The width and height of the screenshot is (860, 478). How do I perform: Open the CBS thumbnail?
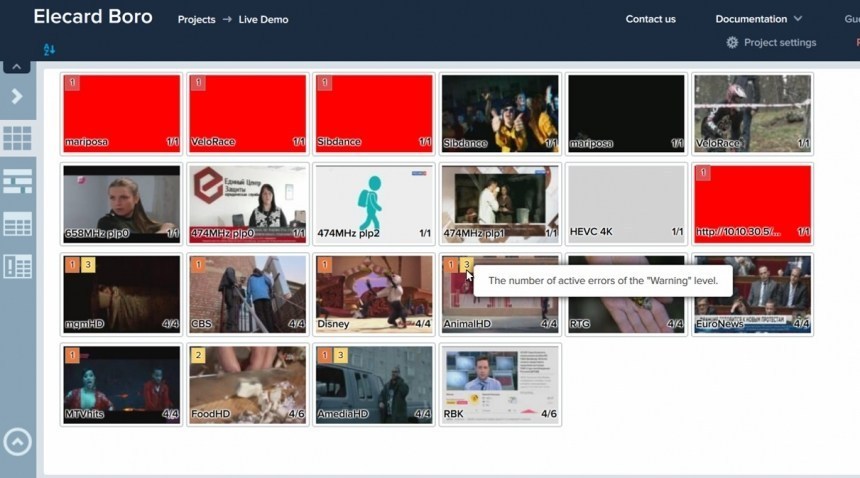click(248, 294)
